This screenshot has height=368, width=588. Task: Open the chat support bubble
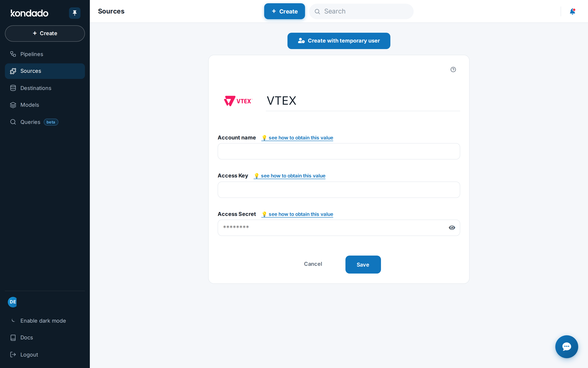tap(567, 347)
